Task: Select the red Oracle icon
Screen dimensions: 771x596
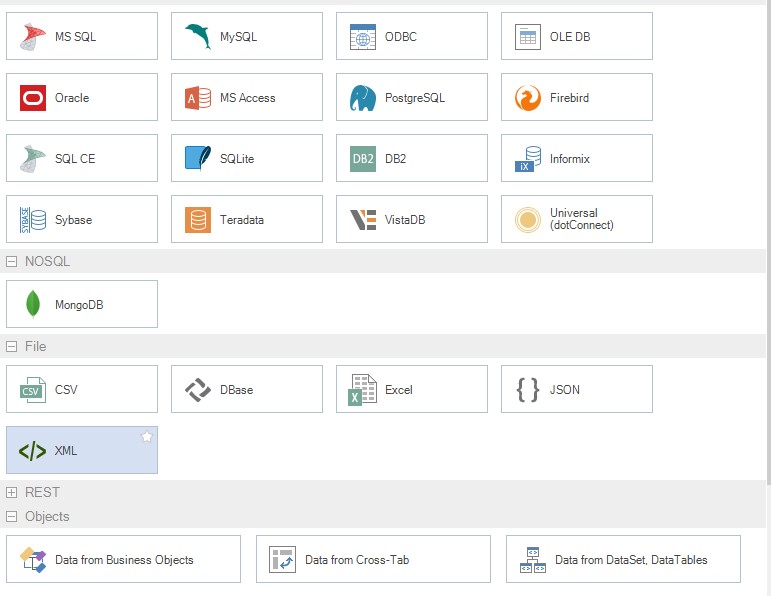Action: [33, 98]
